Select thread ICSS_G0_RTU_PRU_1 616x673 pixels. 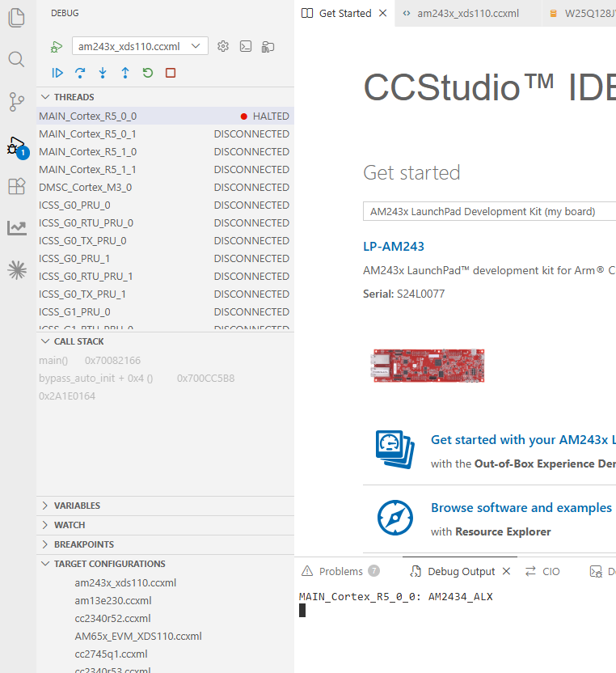click(165, 277)
